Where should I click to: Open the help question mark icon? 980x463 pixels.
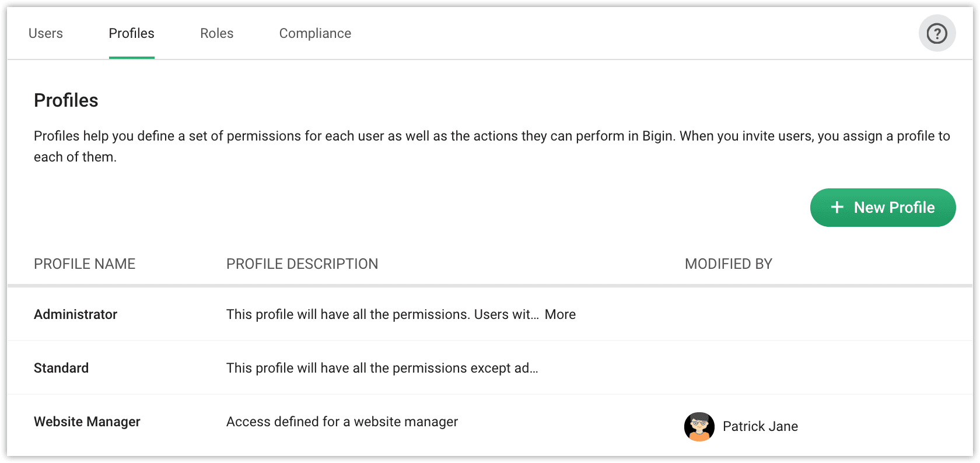click(937, 33)
